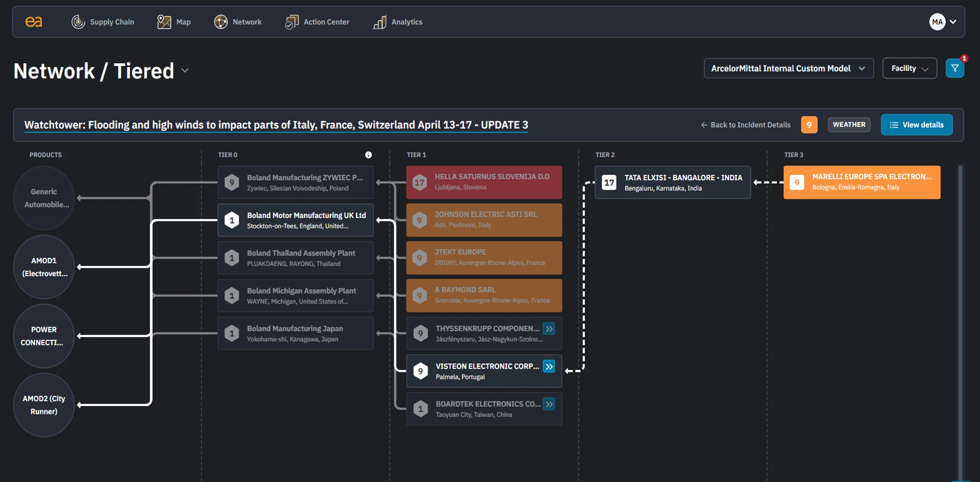
Task: Select Boland Manufacturing ZYWIEC facility card
Action: (x=296, y=182)
